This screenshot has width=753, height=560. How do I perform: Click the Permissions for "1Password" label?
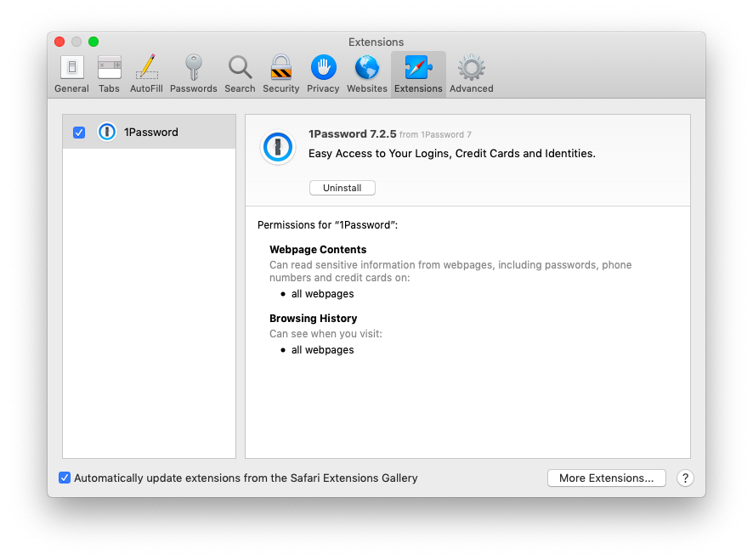pyautogui.click(x=327, y=225)
